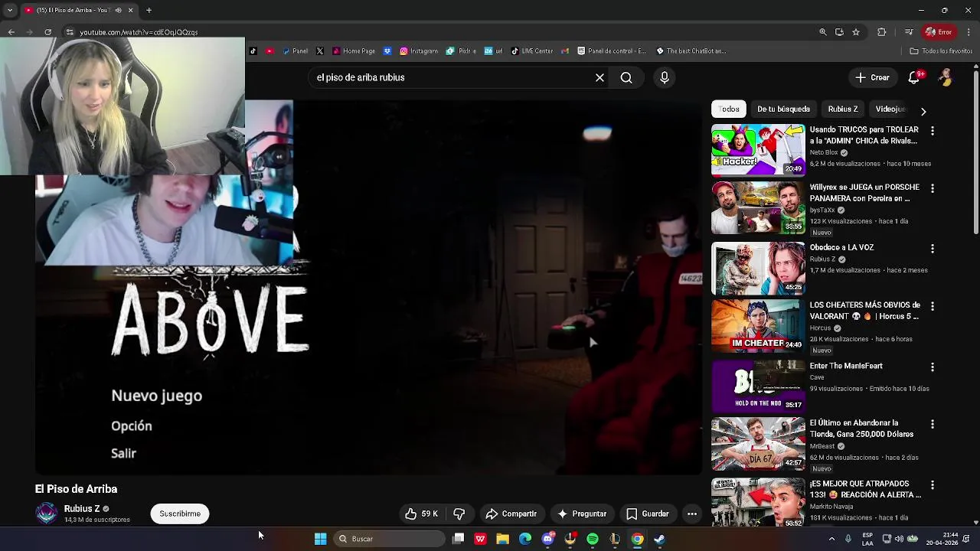Viewport: 980px width, 551px height.
Task: Open options for Enter The ManisFeart
Action: (933, 367)
